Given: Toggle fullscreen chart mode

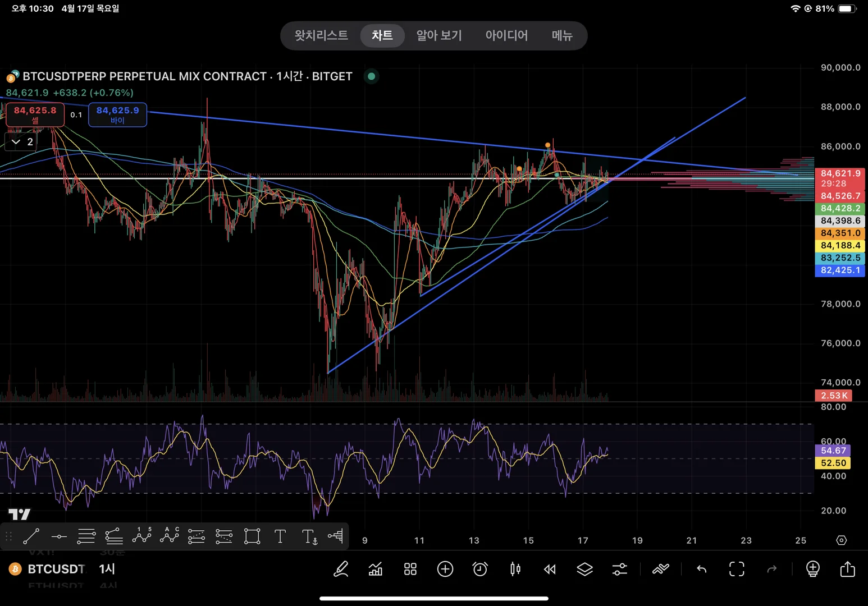Looking at the screenshot, I should point(737,569).
